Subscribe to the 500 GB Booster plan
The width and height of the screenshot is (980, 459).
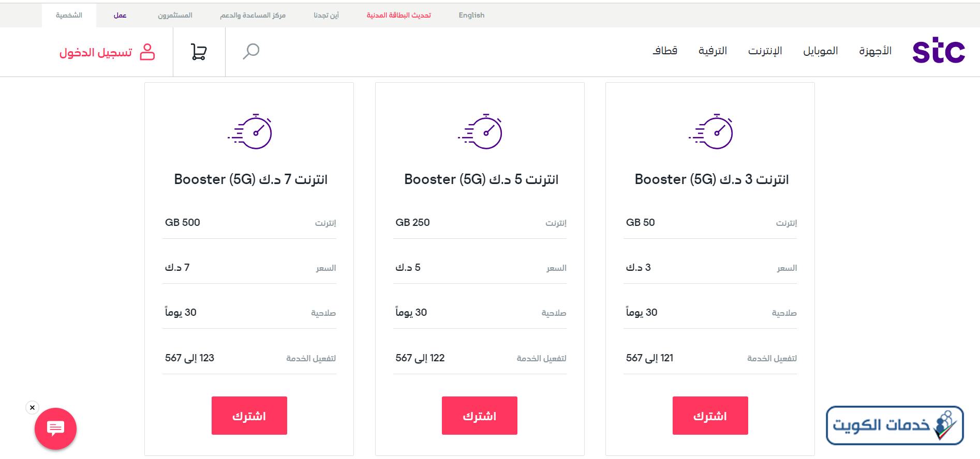249,416
